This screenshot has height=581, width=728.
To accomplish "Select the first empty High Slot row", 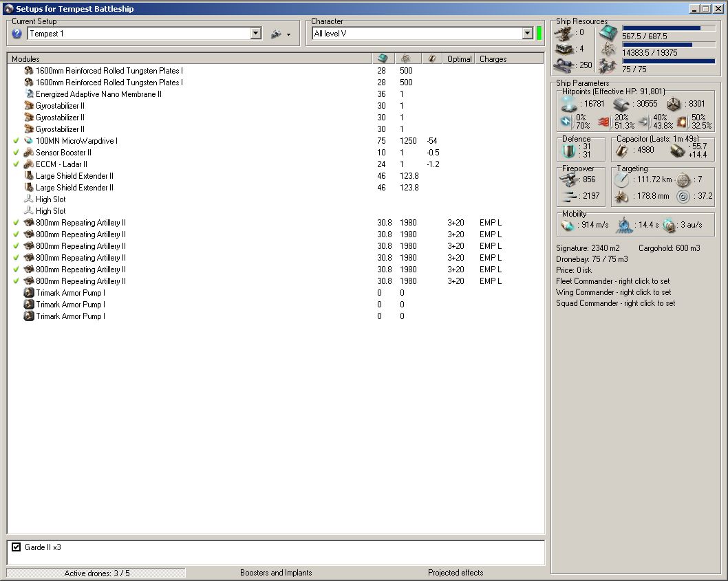I will click(x=275, y=199).
